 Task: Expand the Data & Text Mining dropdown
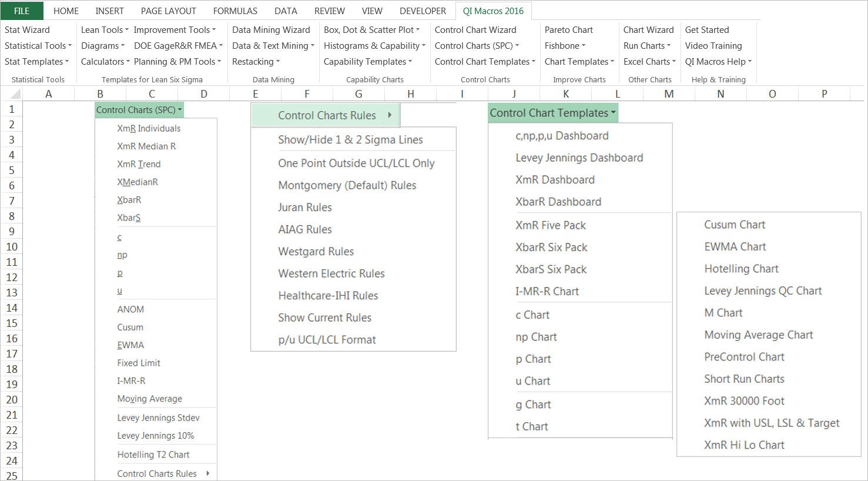(x=273, y=45)
